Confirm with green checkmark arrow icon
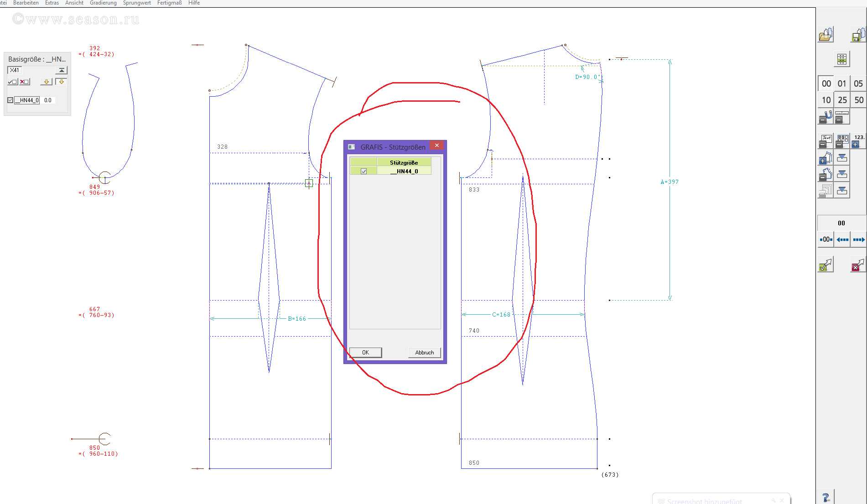This screenshot has height=504, width=867. point(825,265)
